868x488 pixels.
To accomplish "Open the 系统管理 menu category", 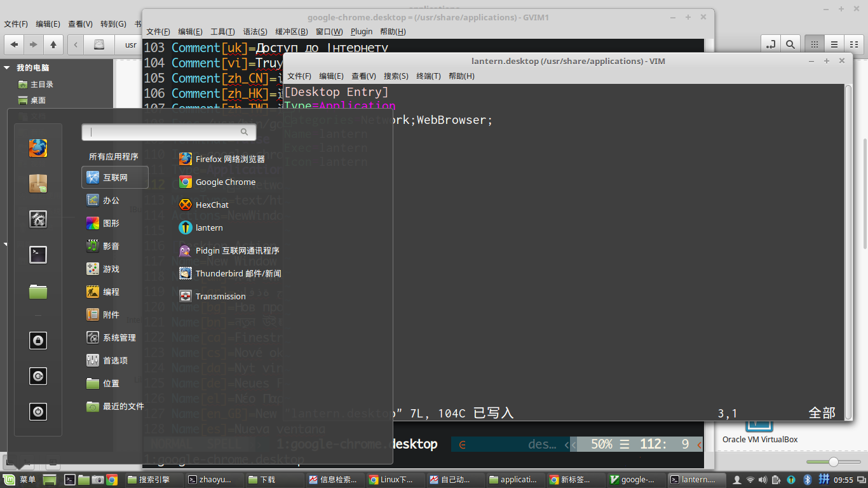I will click(119, 337).
